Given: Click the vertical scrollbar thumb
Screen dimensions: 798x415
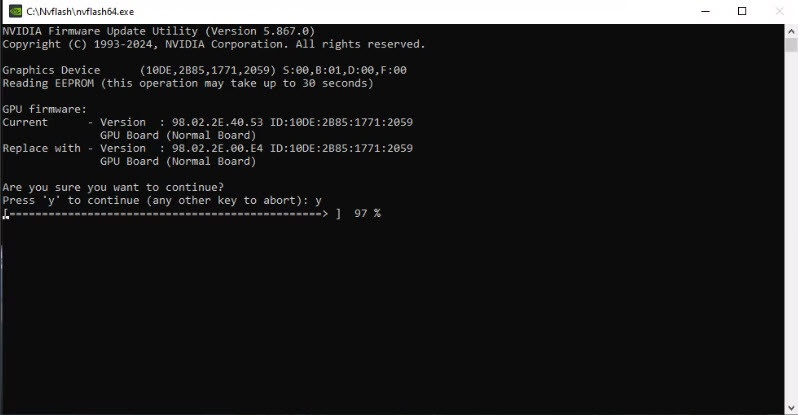Looking at the screenshot, I should click(791, 45).
